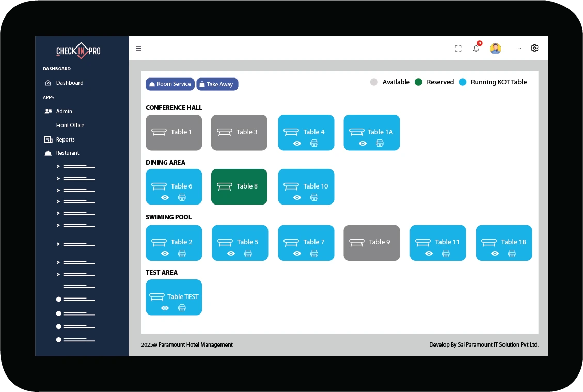Select Reports from the sidebar menu
The image size is (583, 392).
65,139
